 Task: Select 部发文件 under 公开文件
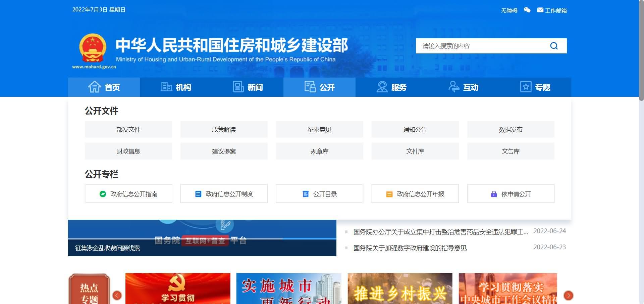128,129
